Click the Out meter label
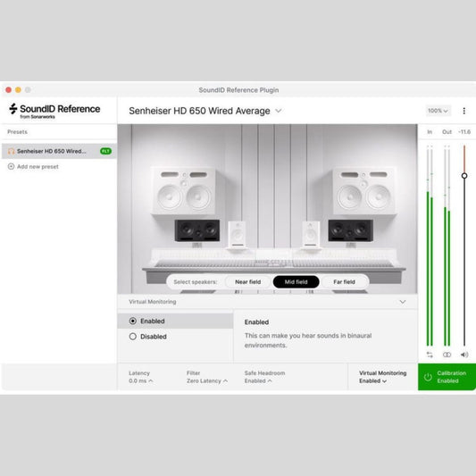Screen dimensions: 476x476 tap(447, 132)
